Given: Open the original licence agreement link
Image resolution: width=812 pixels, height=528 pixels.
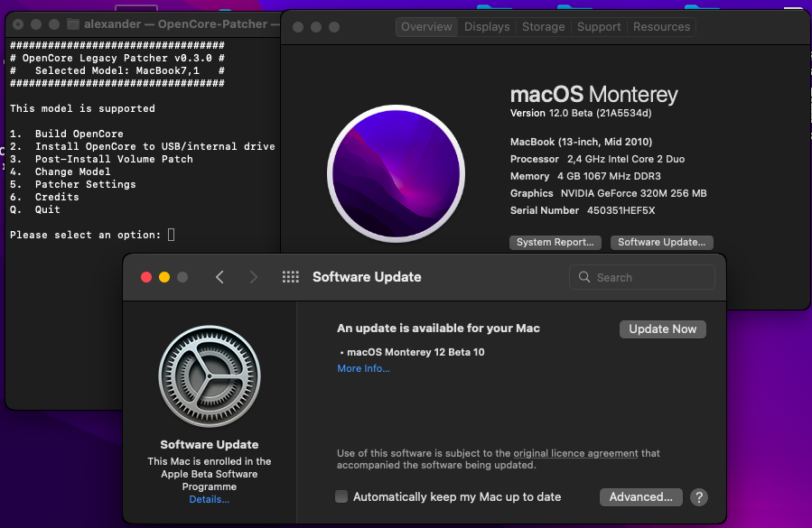Looking at the screenshot, I should pos(575,453).
